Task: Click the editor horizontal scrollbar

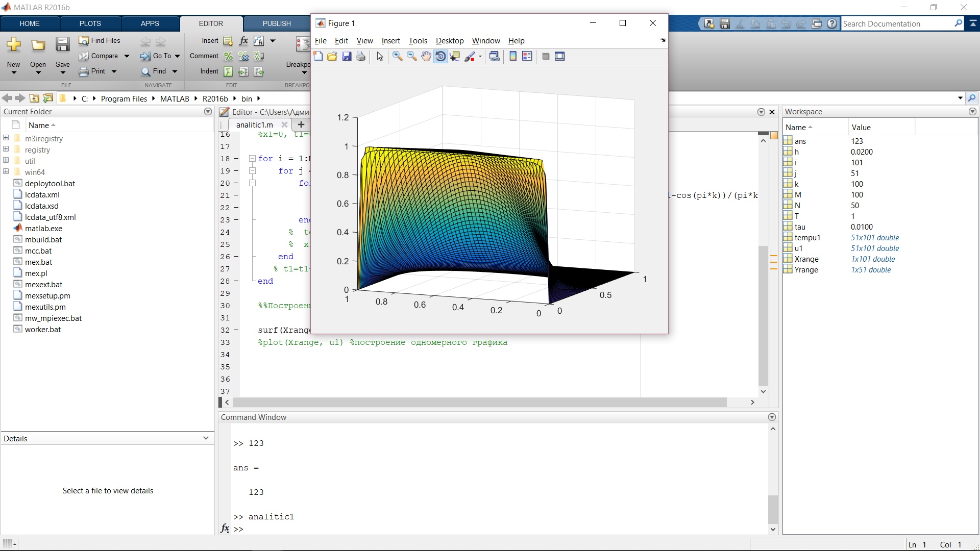Action: [x=480, y=403]
